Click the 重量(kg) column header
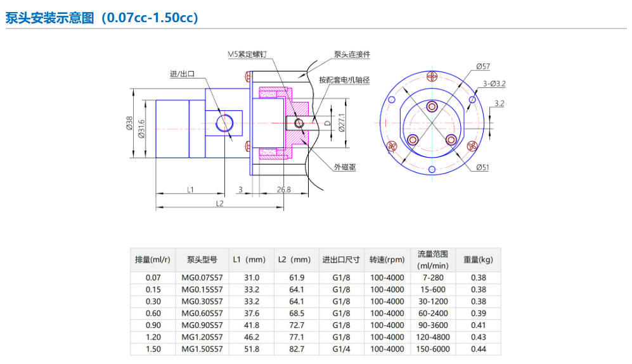 coord(477,260)
